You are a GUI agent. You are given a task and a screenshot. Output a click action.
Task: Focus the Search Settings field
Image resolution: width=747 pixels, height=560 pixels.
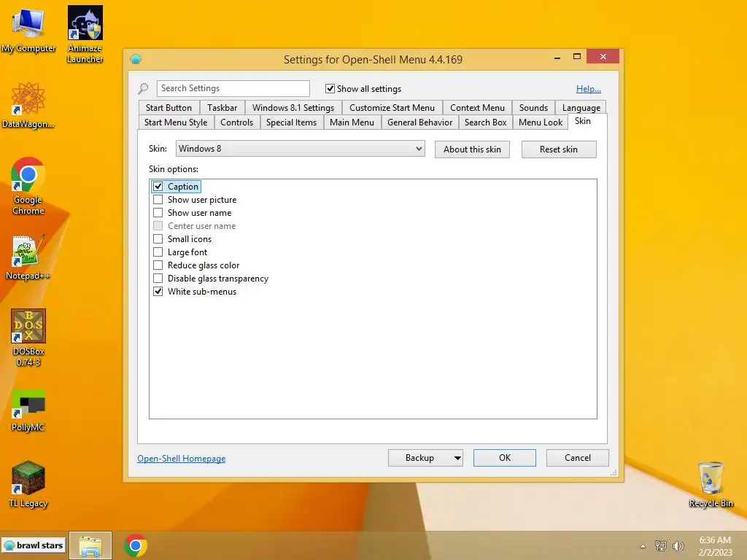pyautogui.click(x=233, y=88)
